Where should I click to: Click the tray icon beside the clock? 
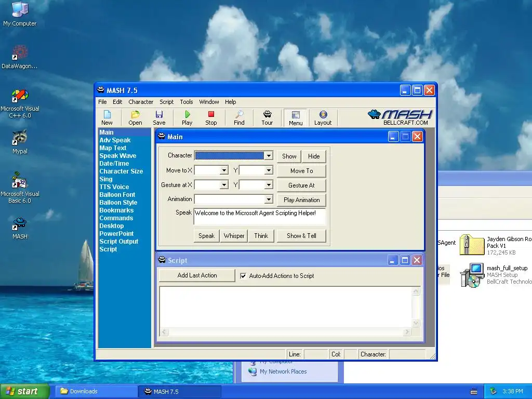coord(494,392)
